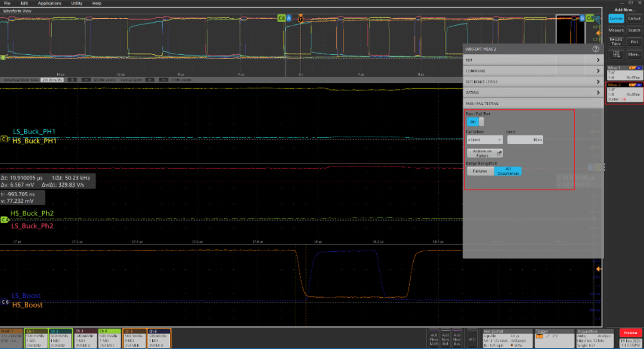Viewport: 644px width, 349px height.
Task: Click the Limit value input field
Action: coord(525,140)
